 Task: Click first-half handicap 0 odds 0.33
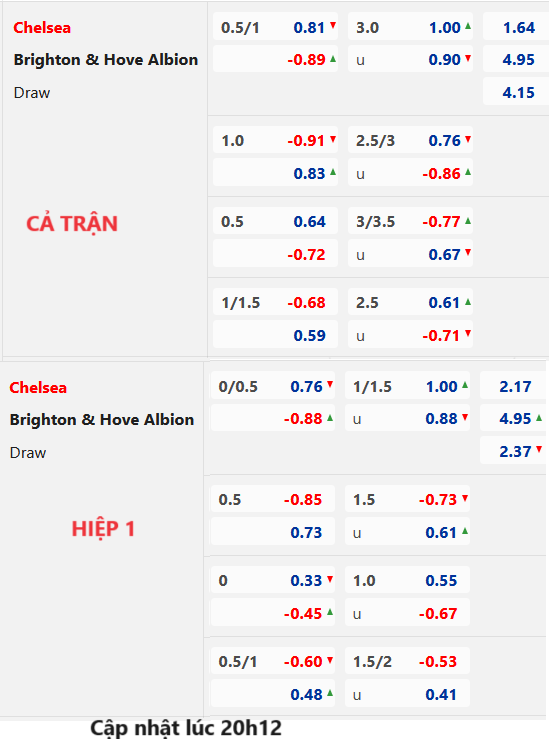tap(306, 581)
